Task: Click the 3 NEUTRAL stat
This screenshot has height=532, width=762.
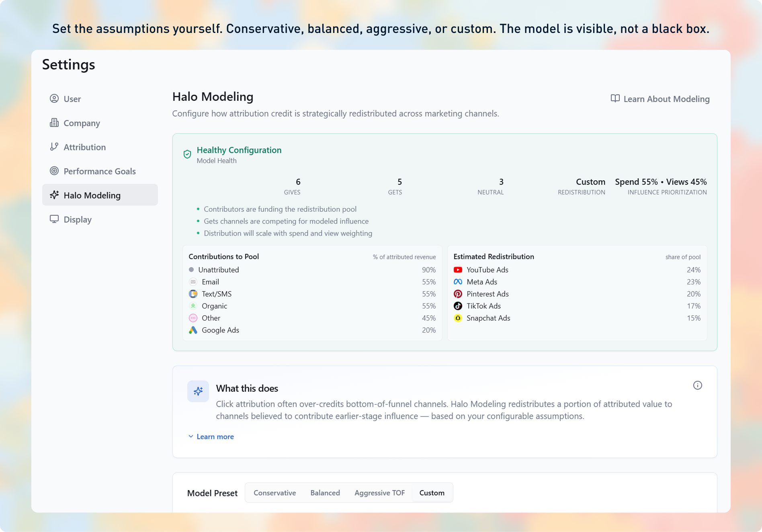Action: (491, 186)
